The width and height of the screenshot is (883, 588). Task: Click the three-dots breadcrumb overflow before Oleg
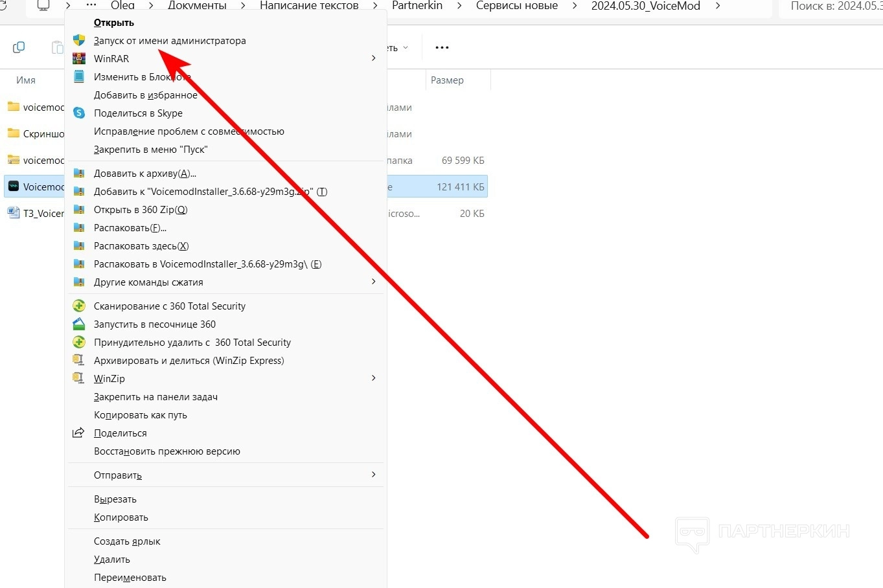[91, 5]
